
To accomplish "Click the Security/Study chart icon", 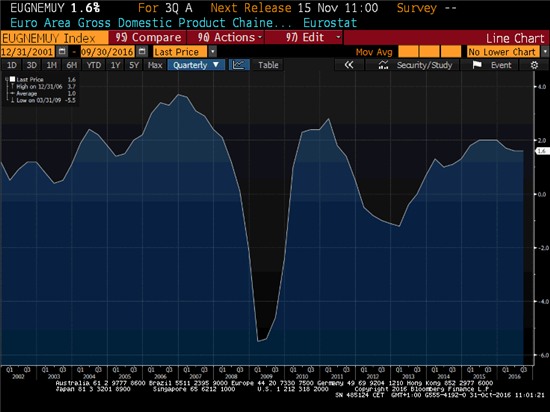I will point(383,65).
